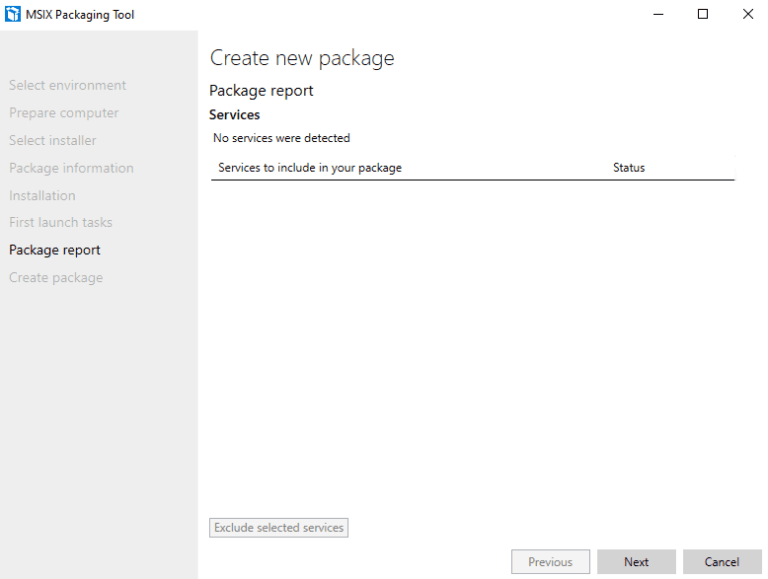This screenshot has height=579, width=768.
Task: Sort by Services to include column header
Action: (x=310, y=168)
